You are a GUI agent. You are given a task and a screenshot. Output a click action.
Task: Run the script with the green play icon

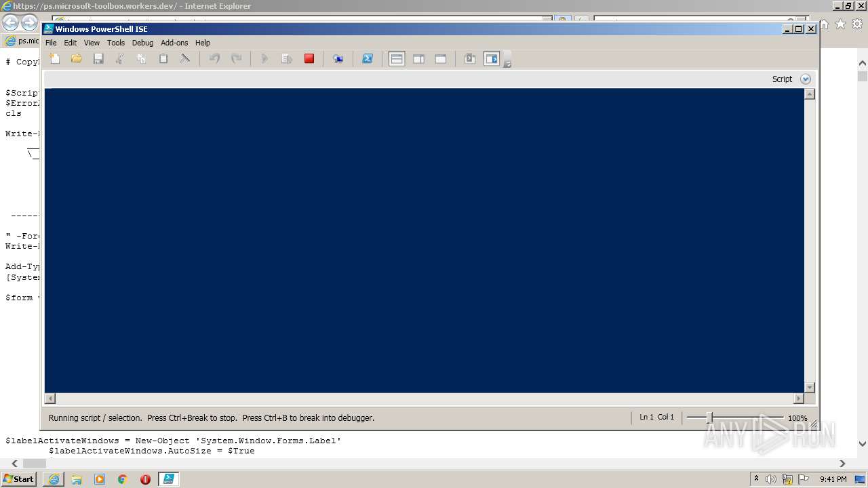click(264, 59)
